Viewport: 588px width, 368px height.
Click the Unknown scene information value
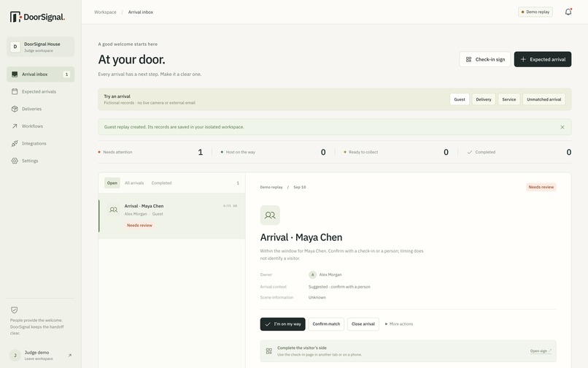[x=317, y=297]
